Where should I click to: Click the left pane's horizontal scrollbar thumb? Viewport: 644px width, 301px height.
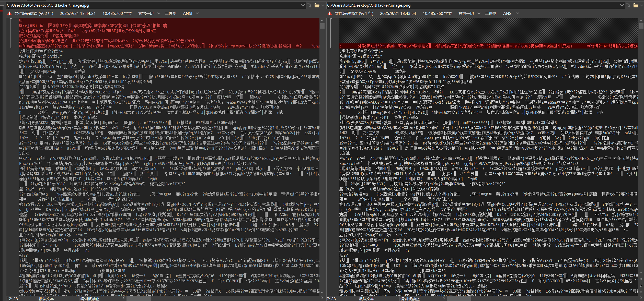tap(139, 298)
